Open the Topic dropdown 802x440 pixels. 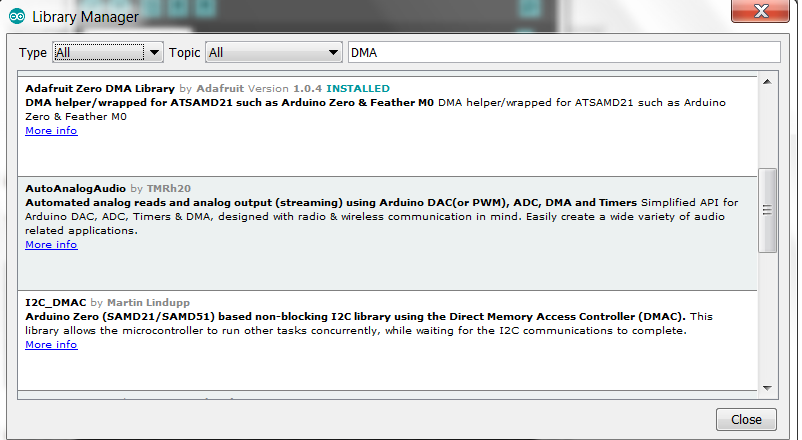coord(274,52)
